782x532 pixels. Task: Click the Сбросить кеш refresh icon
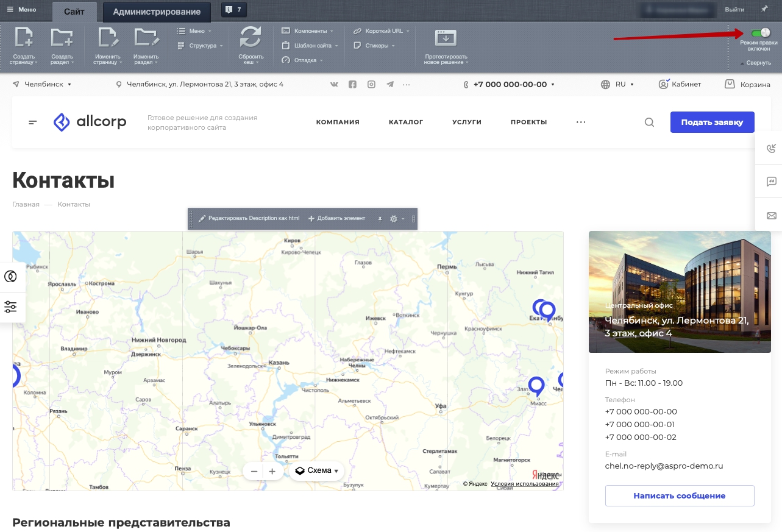(x=250, y=37)
